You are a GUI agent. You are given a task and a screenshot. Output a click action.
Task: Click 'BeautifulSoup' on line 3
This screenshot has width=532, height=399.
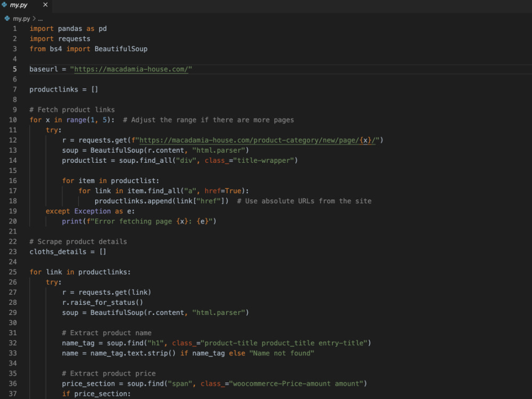click(x=121, y=49)
